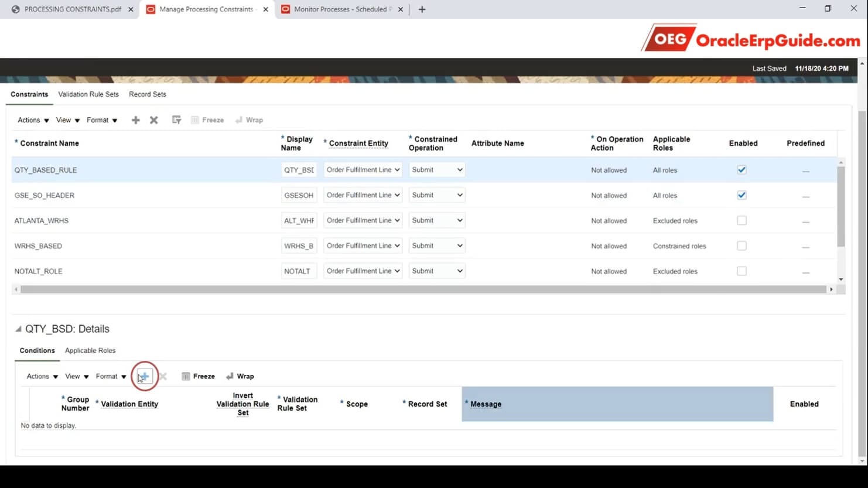
Task: Enable the NOTALT_ROLE constraint checkbox
Action: coord(741,271)
